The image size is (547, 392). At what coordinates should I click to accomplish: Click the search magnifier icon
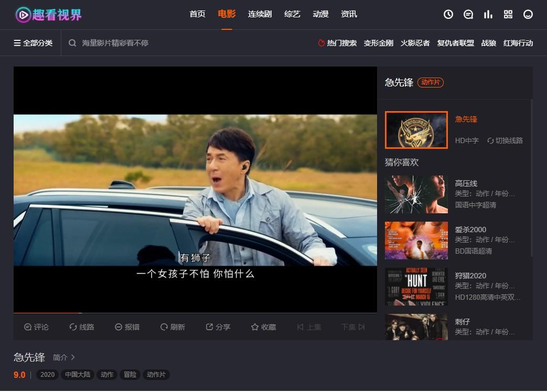pos(72,43)
